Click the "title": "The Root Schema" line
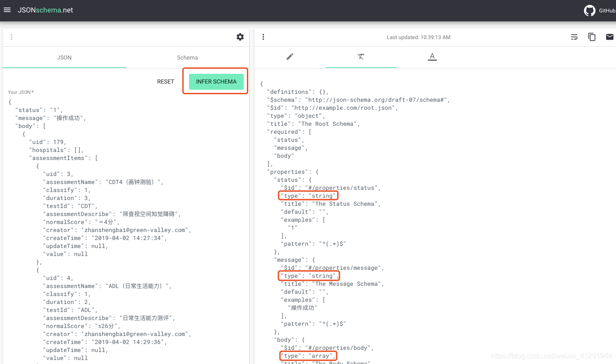616x364 pixels. [x=313, y=124]
